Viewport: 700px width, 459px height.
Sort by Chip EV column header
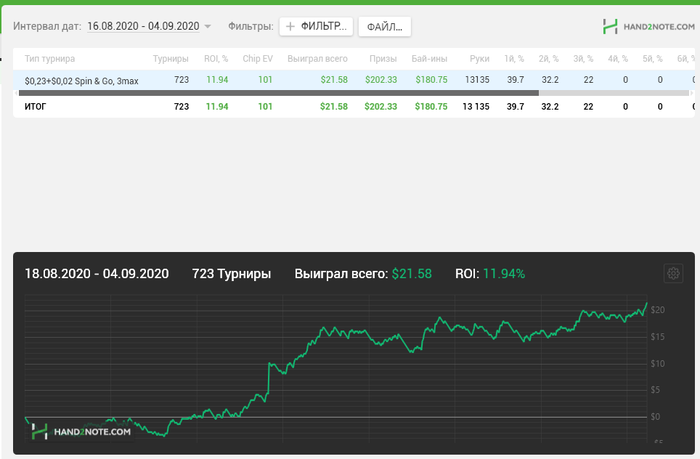(258, 59)
